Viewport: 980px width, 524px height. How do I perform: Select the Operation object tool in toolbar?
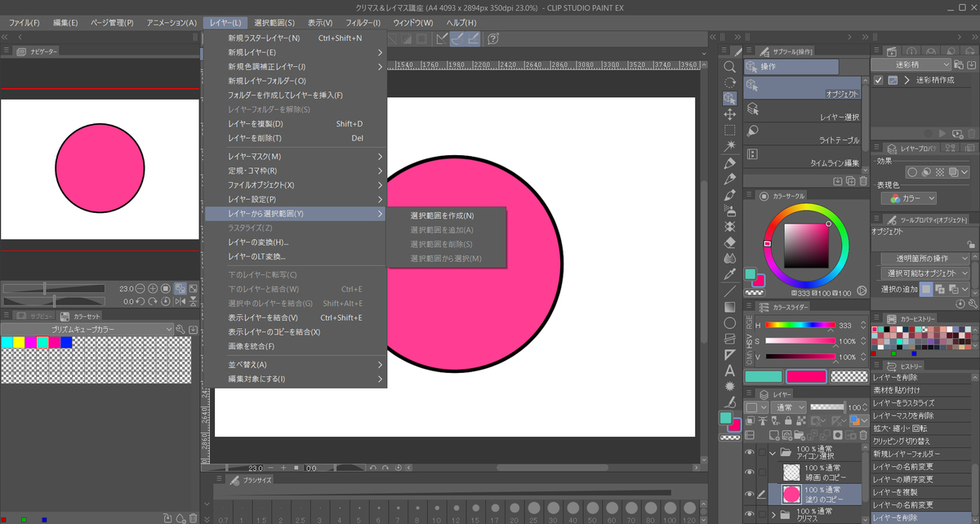pyautogui.click(x=729, y=98)
